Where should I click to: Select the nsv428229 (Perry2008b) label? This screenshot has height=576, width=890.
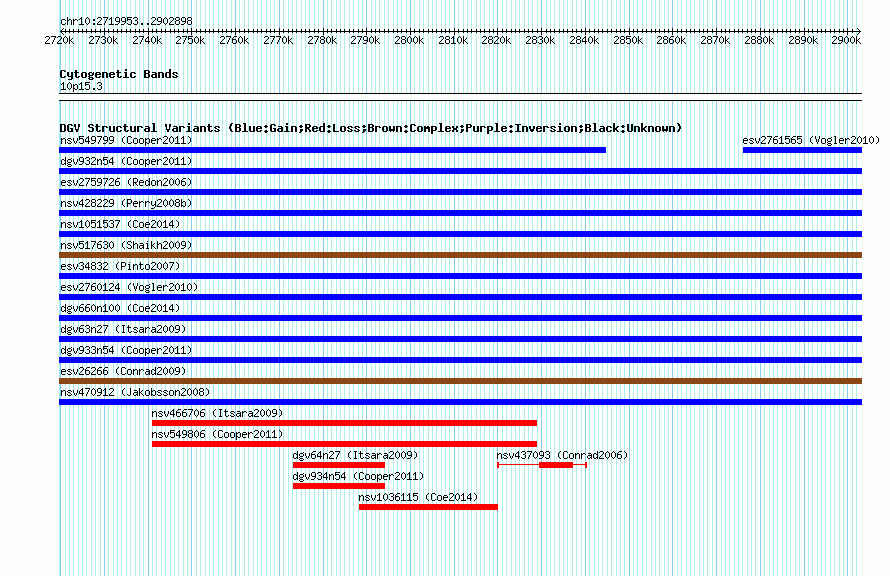(126, 203)
